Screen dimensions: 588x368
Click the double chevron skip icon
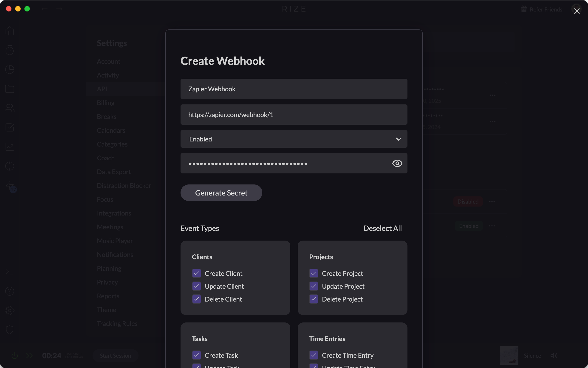click(29, 356)
